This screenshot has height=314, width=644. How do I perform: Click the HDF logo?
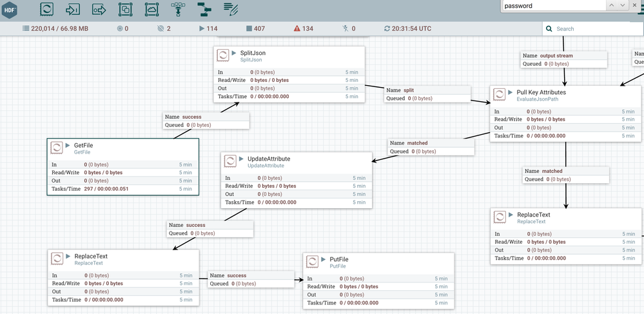(x=10, y=9)
